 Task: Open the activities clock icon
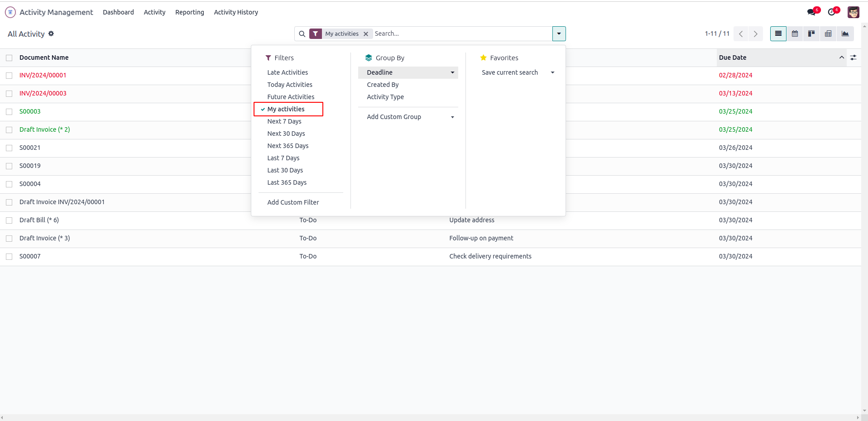pyautogui.click(x=832, y=12)
